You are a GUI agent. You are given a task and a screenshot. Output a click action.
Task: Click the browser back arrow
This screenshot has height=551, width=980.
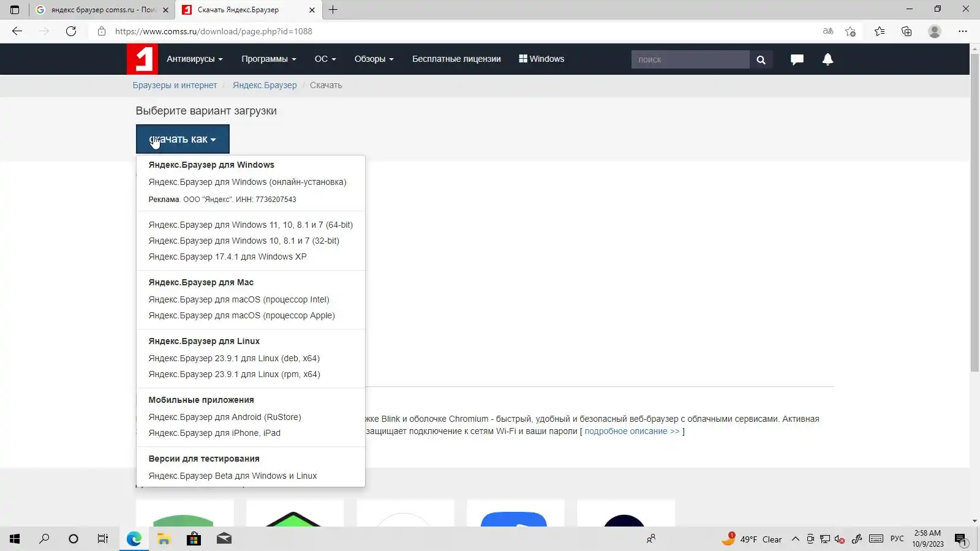17,31
